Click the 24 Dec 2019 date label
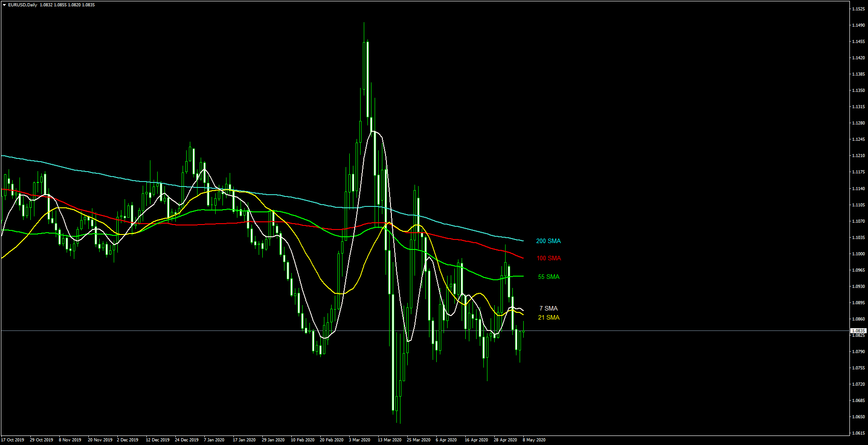The image size is (868, 445). [x=187, y=440]
